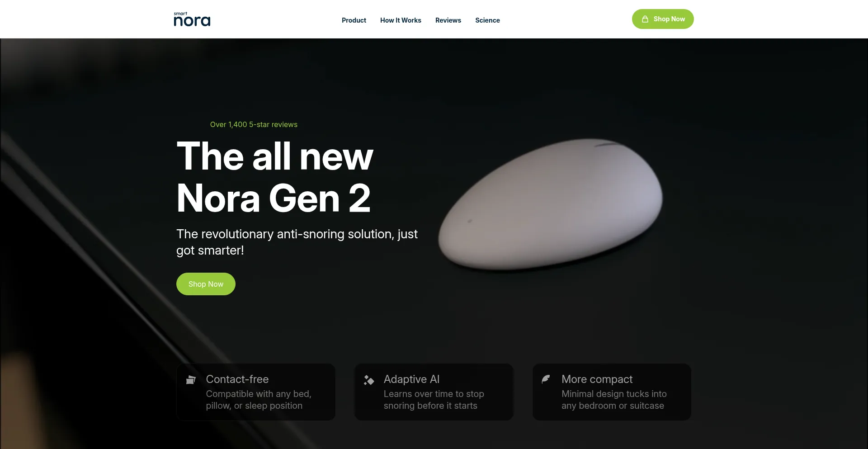Click the Contact-free card icon
Screen dimensions: 868x449
[191, 380]
